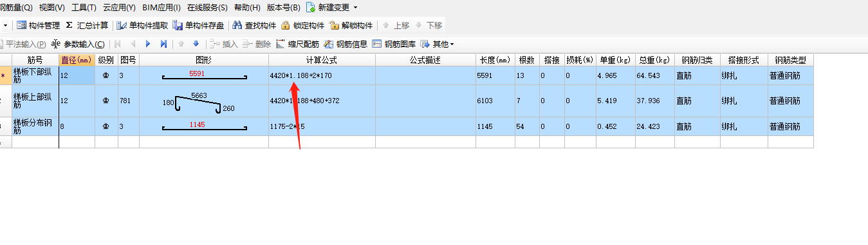
Task: Open 钢筋图库 library icon
Action: 376,44
